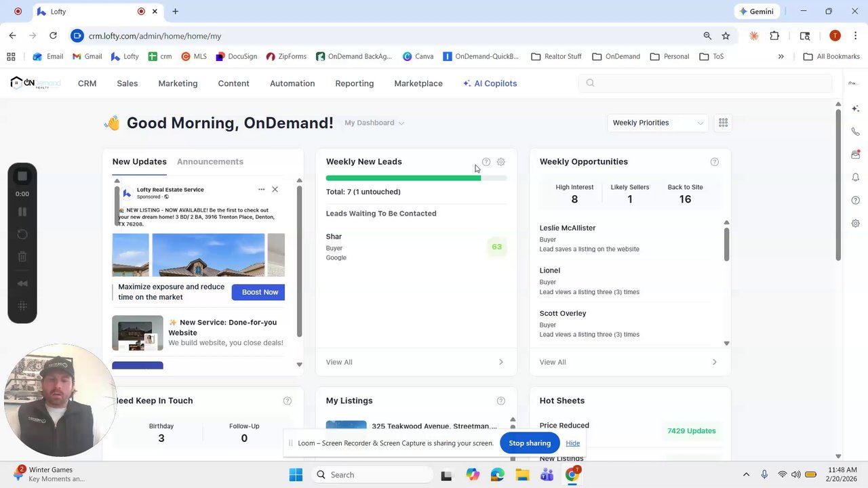Select the New Updates tab

pos(140,162)
